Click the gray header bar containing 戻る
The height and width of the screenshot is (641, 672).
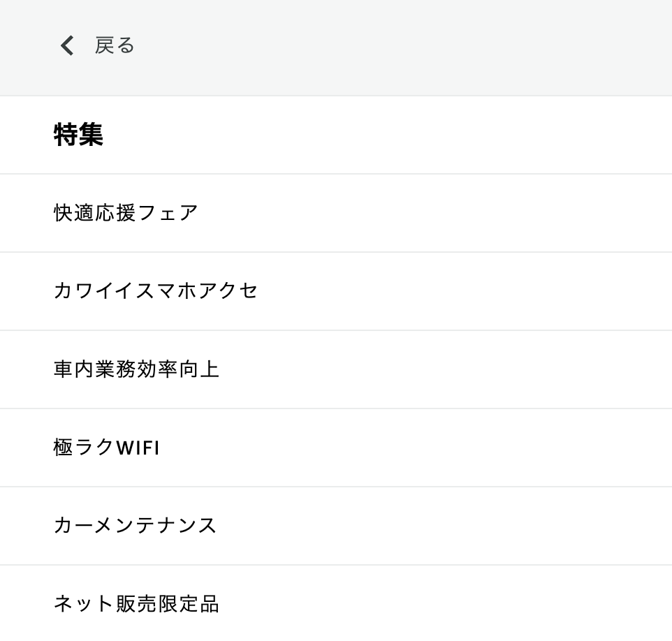click(x=336, y=47)
